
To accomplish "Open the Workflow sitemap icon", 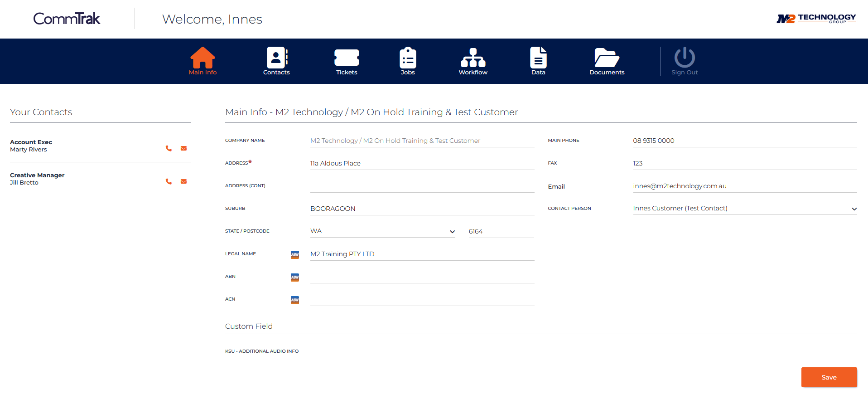I will (x=473, y=58).
